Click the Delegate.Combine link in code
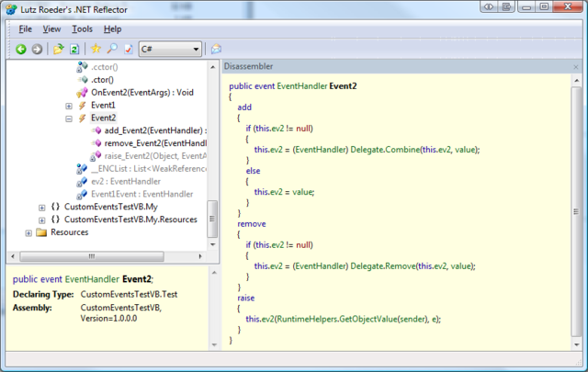This screenshot has width=588, height=372. click(385, 150)
